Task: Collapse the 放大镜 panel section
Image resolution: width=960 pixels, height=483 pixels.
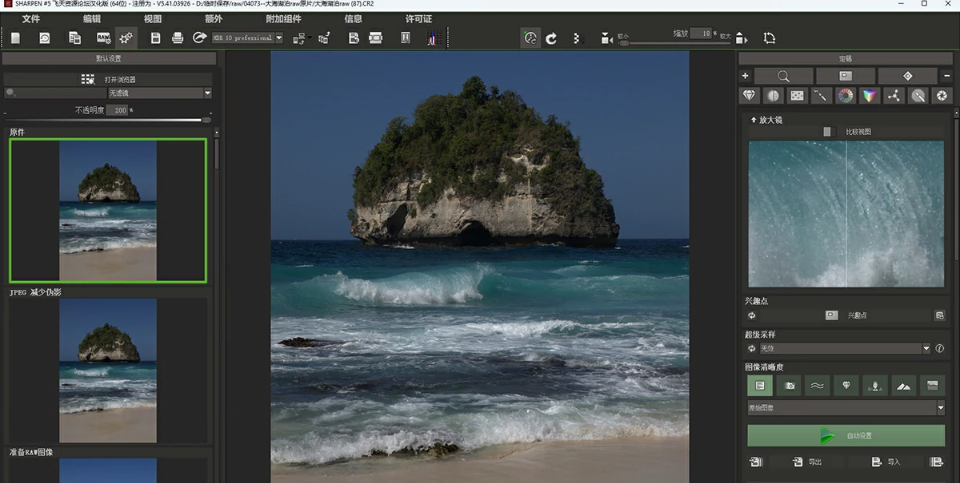Action: 754,120
